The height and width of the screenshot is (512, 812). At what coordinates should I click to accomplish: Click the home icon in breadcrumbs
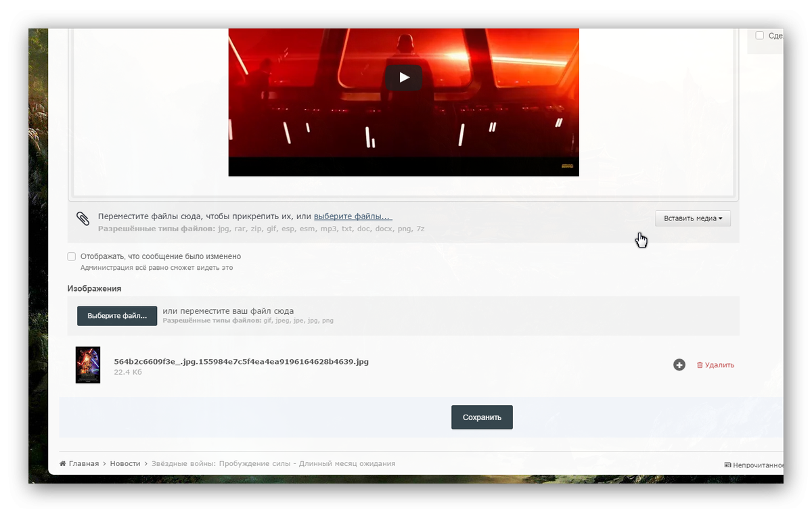(x=63, y=464)
